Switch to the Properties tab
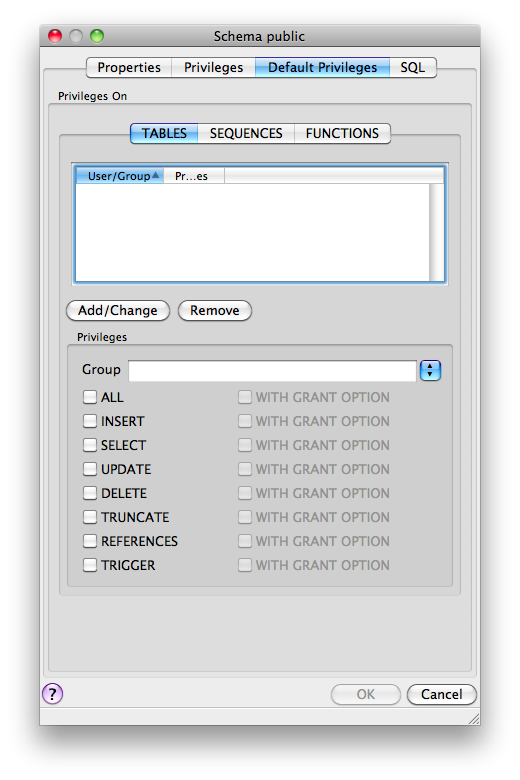The width and height of the screenshot is (520, 780). [x=129, y=67]
